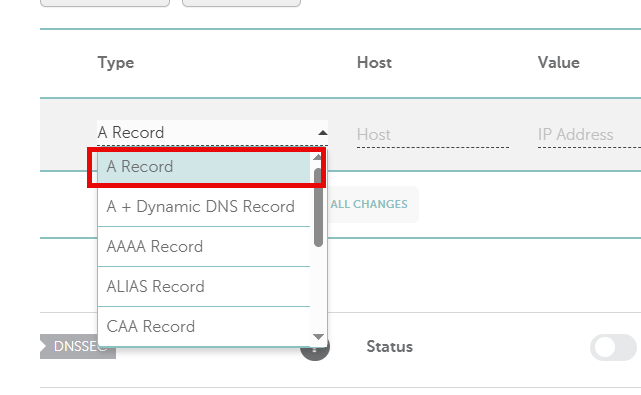Click the Value column header
Screen dimensions: 641x395
(x=558, y=63)
